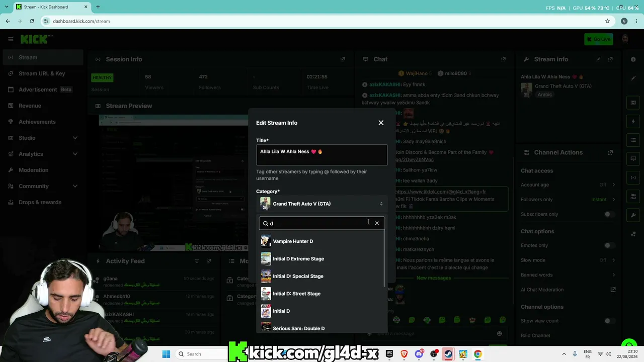Open the emoji picker in chat input
This screenshot has height=362, width=644.
pyautogui.click(x=499, y=333)
